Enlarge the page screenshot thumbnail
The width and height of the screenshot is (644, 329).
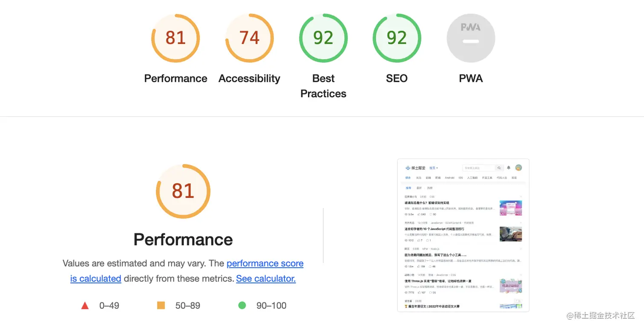(x=463, y=235)
